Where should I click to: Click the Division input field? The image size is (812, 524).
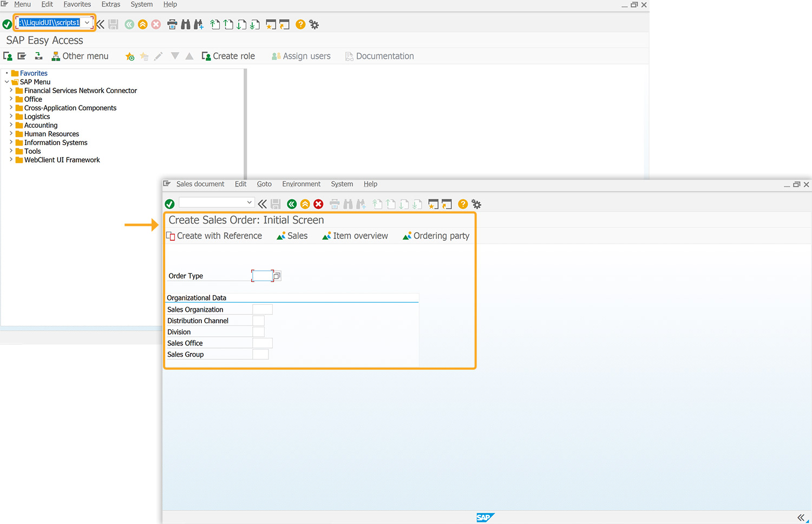tap(259, 332)
